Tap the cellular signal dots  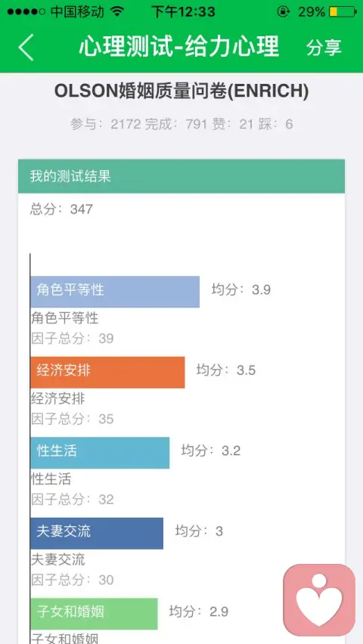pos(26,12)
